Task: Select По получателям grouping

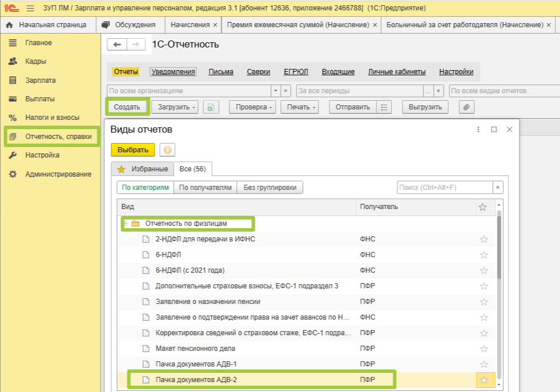Action: click(206, 188)
